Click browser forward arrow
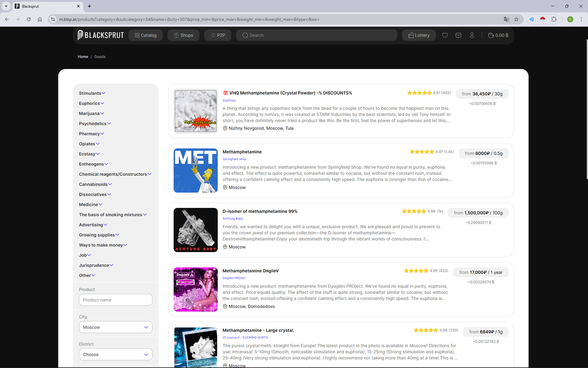The height and width of the screenshot is (368, 588). coord(17,19)
